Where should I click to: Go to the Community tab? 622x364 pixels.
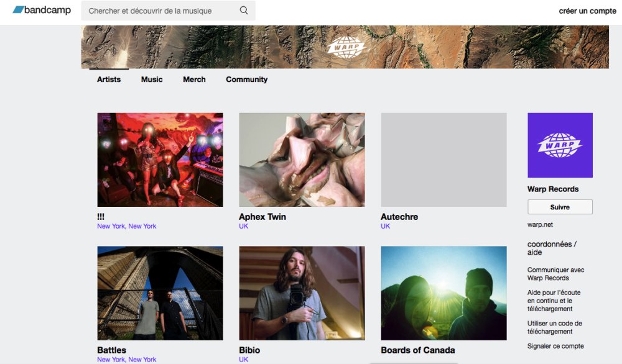tap(246, 80)
